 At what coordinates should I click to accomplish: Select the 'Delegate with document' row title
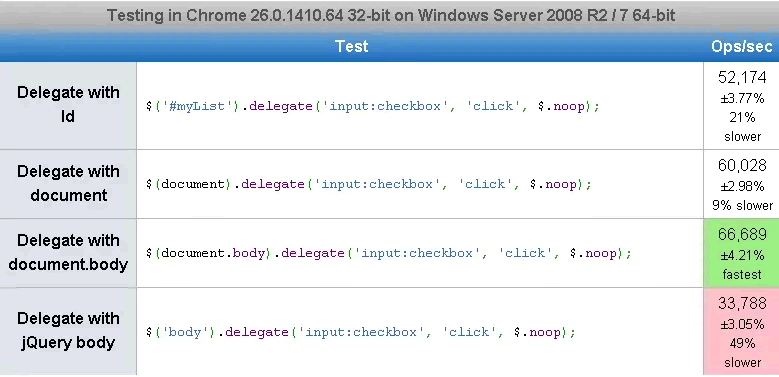[68, 183]
